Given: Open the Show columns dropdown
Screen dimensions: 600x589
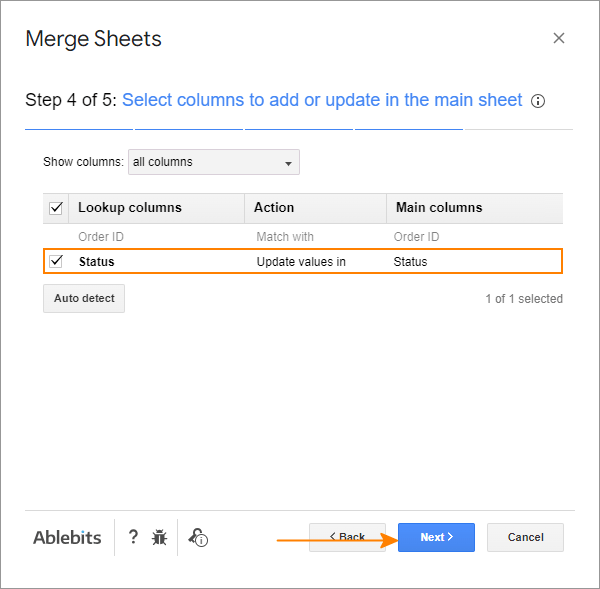Looking at the screenshot, I should [x=214, y=162].
